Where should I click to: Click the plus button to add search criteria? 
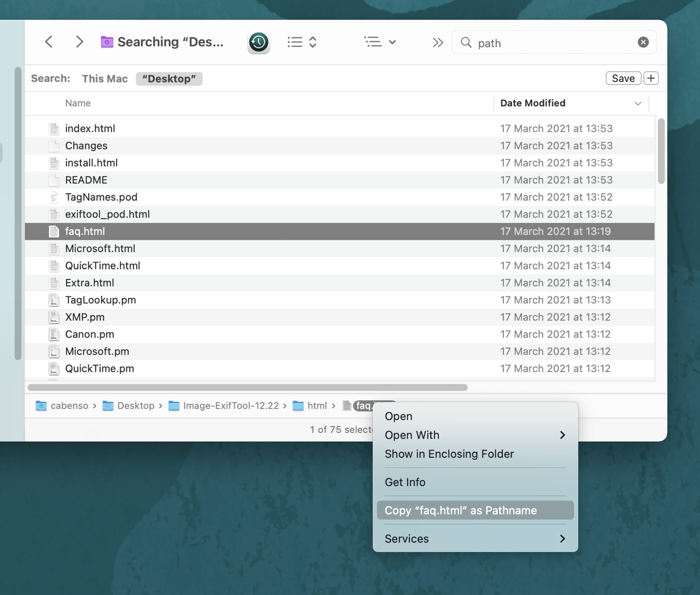tap(651, 78)
